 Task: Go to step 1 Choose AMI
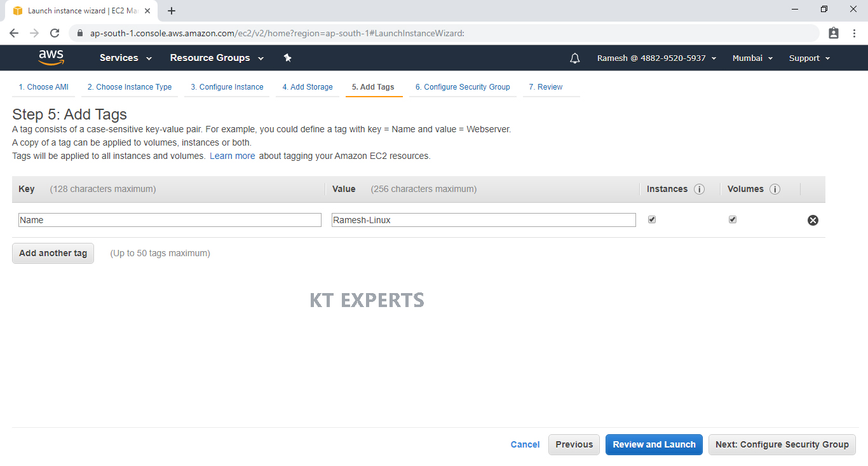pyautogui.click(x=43, y=87)
